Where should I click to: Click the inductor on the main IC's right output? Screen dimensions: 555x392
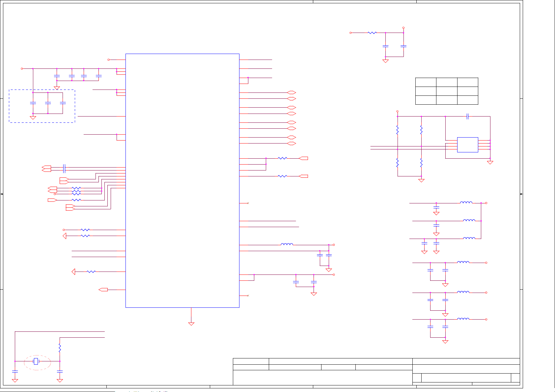pos(287,245)
